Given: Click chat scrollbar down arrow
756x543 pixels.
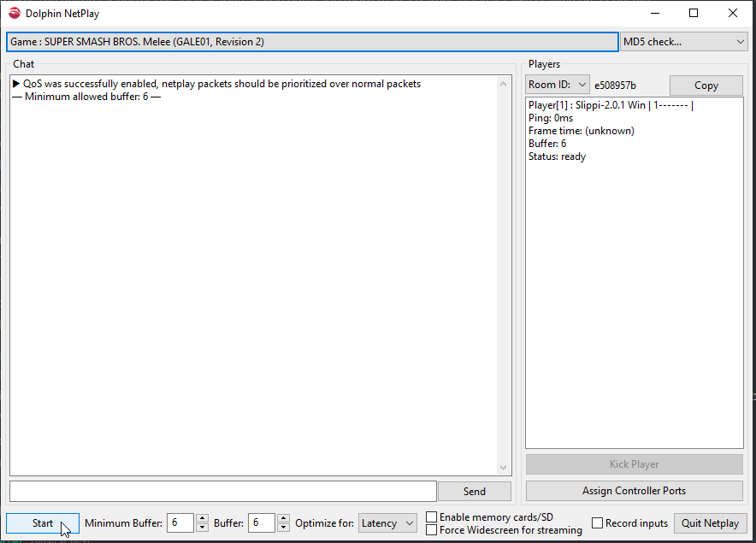Looking at the screenshot, I should [504, 467].
